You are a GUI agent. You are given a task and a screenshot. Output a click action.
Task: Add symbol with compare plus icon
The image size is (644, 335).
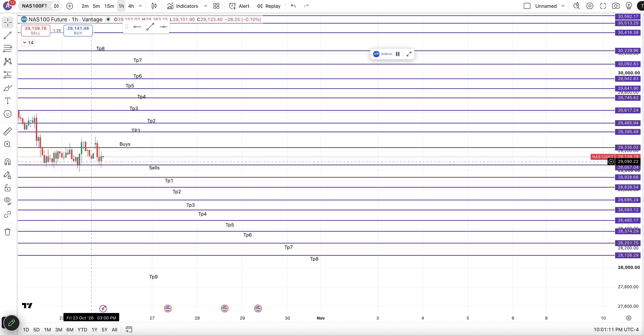coord(70,6)
